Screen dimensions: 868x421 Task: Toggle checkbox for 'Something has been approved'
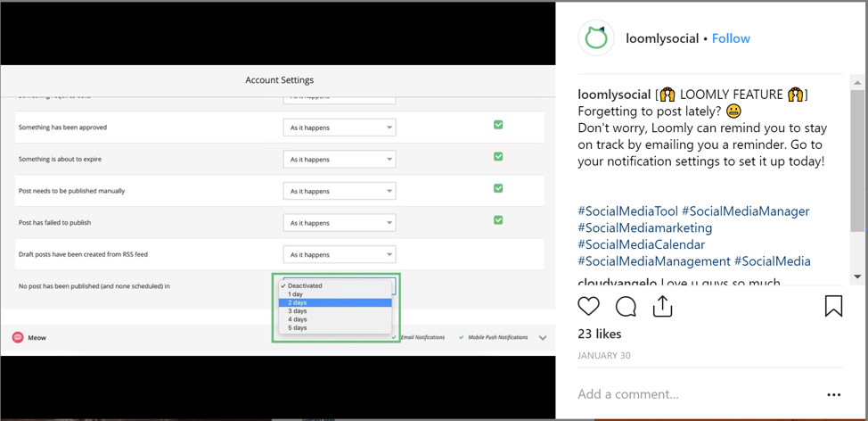click(498, 125)
